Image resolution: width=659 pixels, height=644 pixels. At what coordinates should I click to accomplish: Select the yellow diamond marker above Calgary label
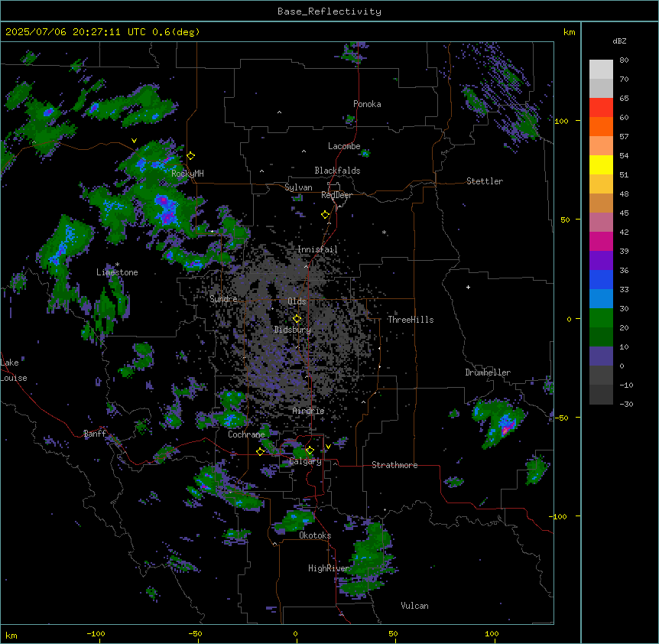point(310,450)
